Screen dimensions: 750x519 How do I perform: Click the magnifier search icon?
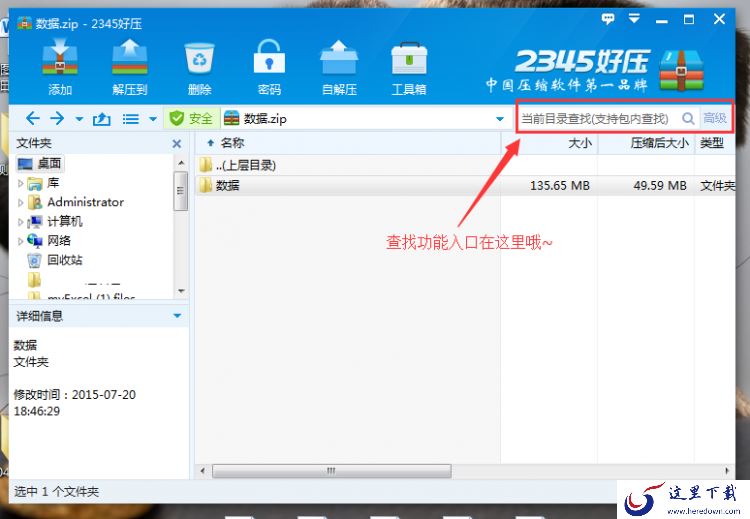688,118
